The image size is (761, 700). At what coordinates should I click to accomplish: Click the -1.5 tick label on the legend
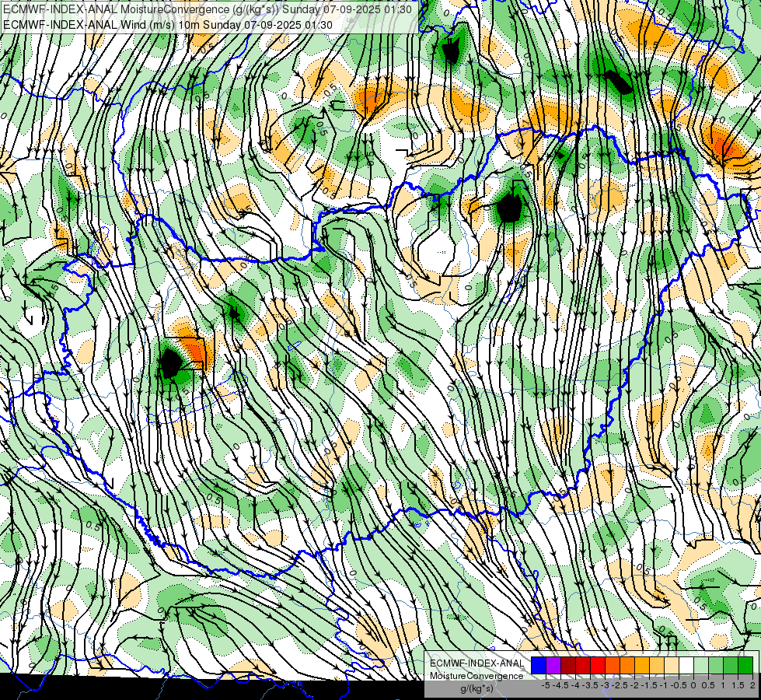pos(649,685)
